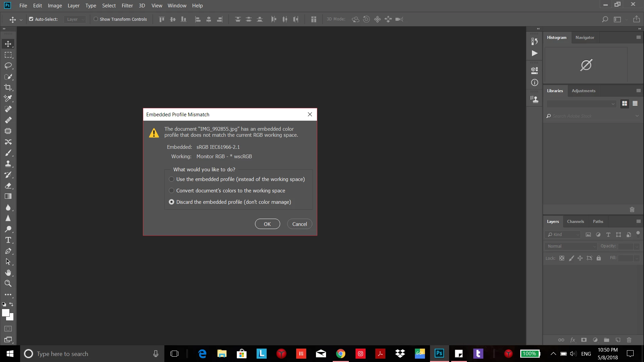This screenshot has height=362, width=644.
Task: Select the Zoom tool in toolbar
Action: pos(8,284)
